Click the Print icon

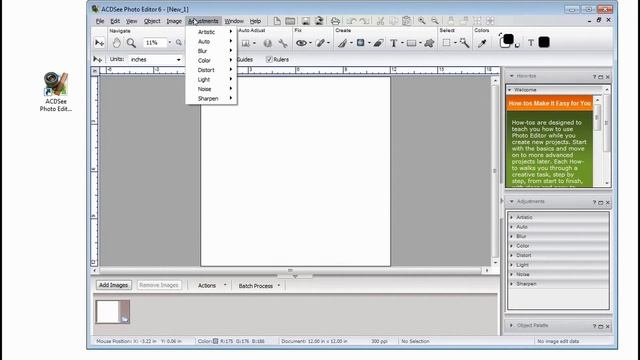[335, 21]
